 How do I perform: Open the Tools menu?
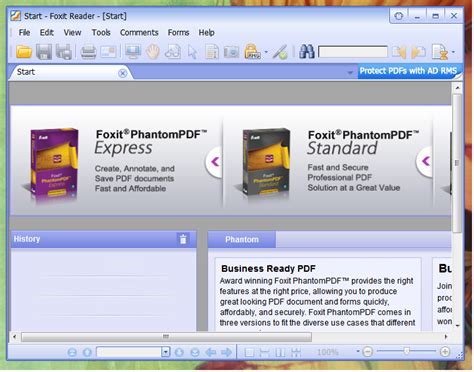click(101, 32)
